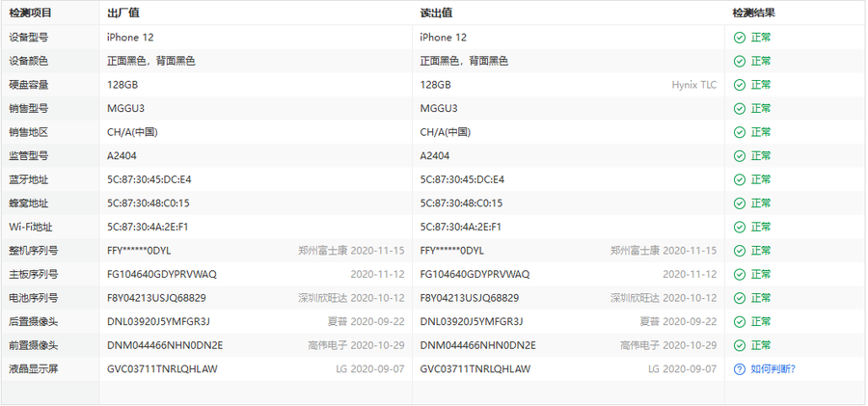The height and width of the screenshot is (406, 868).
Task: Click the 主板序列号 row label
Action: [33, 275]
